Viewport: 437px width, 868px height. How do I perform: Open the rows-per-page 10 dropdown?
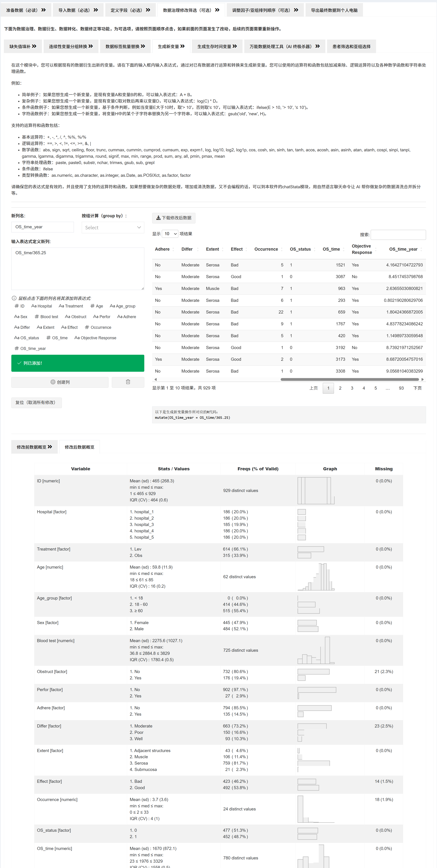tap(170, 234)
